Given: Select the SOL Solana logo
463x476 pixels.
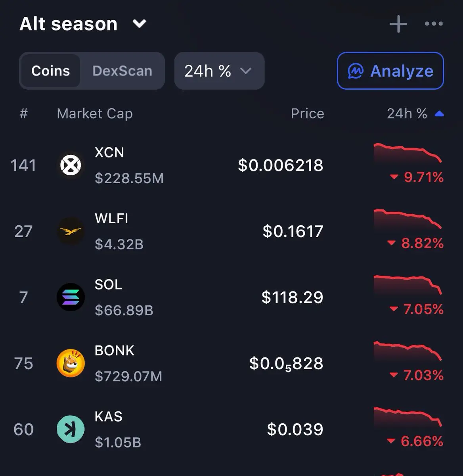Looking at the screenshot, I should tap(71, 297).
